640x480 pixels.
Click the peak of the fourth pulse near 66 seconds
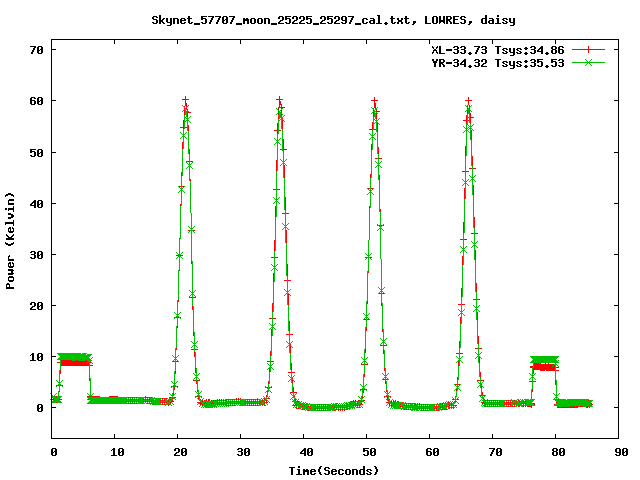pos(469,101)
